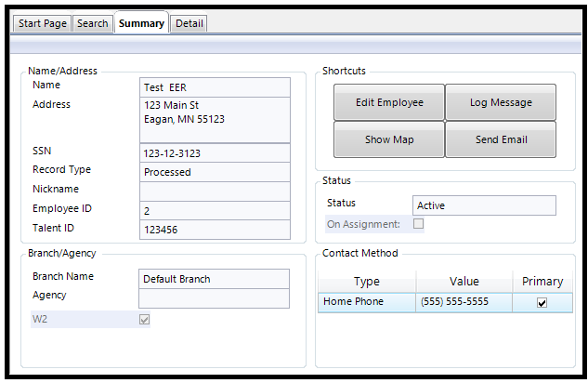588x383 pixels.
Task: Click the Name field showing Test EER
Action: coord(215,87)
